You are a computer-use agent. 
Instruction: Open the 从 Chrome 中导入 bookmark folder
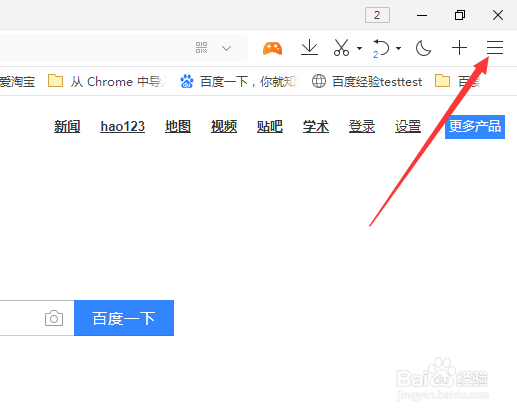click(x=107, y=81)
